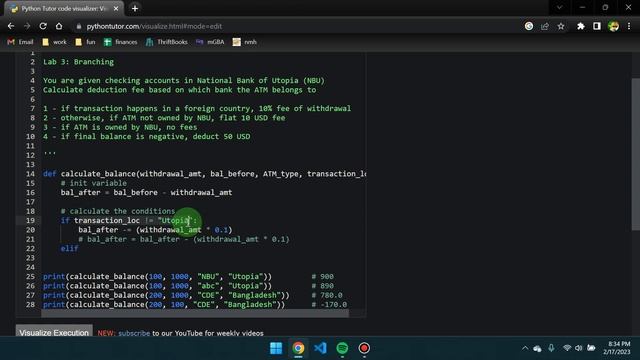Viewport: 640px width, 360px height.
Task: Open Chrome from the taskbar
Action: (x=298, y=348)
